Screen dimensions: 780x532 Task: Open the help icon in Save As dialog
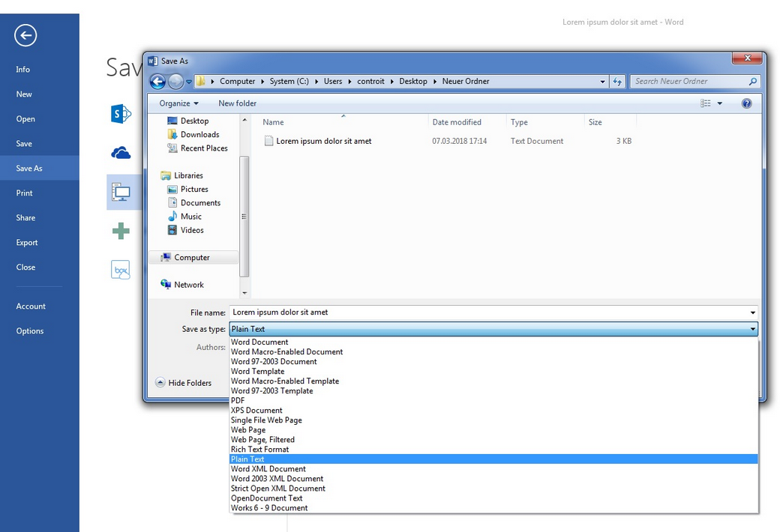pos(746,103)
